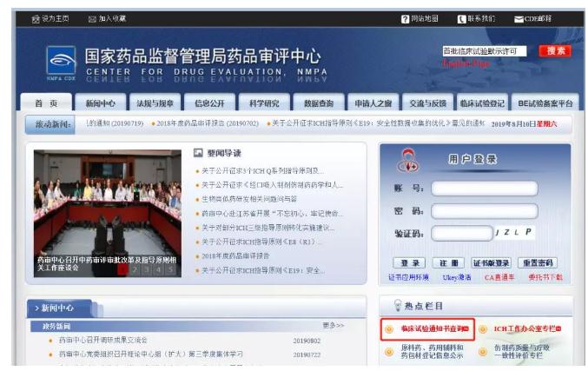This screenshot has width=588, height=371.
Task: Go to 科学研究 tab
Action: (264, 103)
